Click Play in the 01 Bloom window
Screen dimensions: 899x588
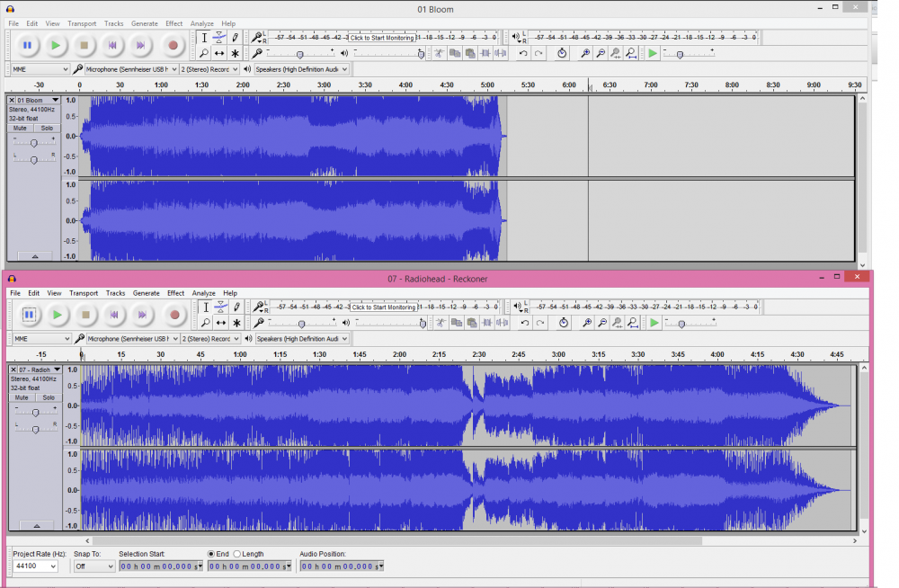tap(56, 45)
